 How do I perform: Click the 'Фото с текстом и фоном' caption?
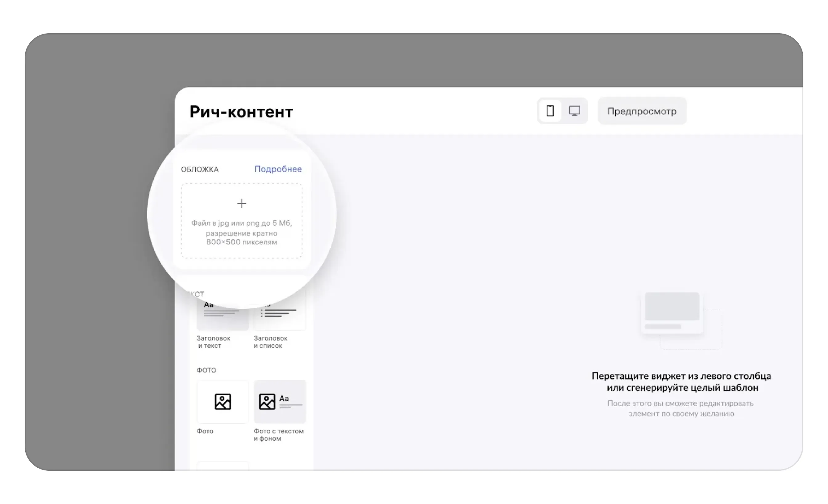[x=278, y=434]
